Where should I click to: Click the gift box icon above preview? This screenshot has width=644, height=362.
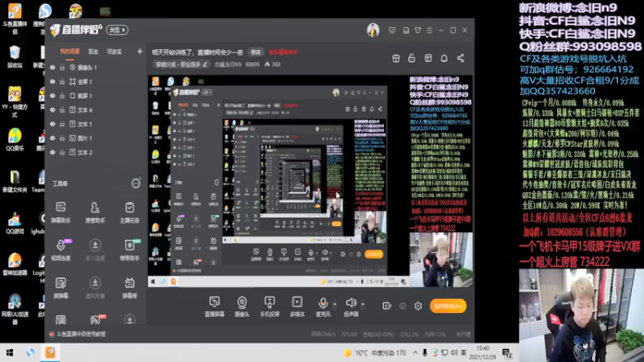[396, 58]
